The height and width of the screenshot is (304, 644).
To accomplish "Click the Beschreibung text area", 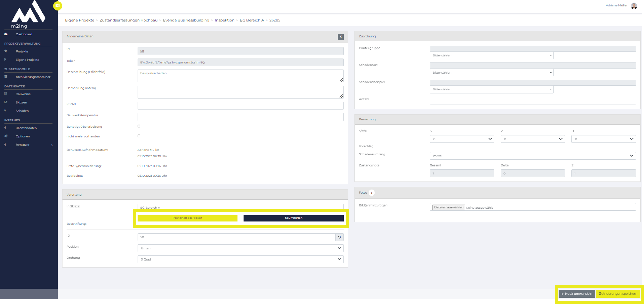I will click(240, 76).
